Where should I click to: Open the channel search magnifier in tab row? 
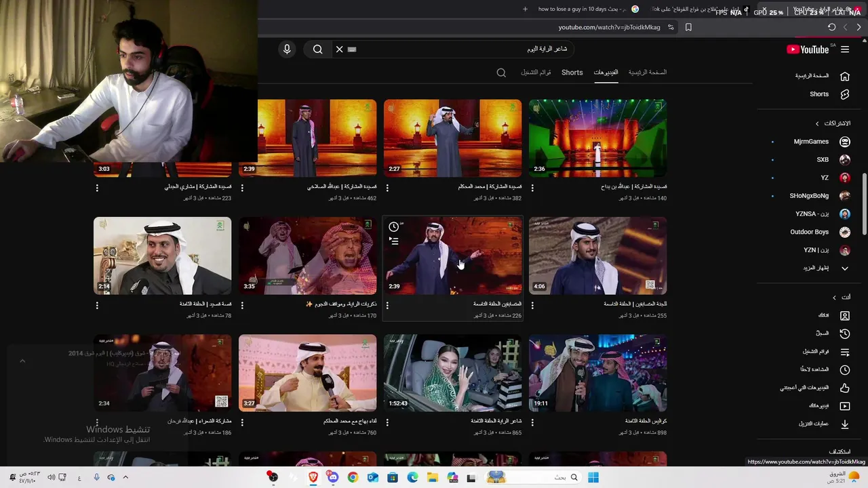coord(501,73)
